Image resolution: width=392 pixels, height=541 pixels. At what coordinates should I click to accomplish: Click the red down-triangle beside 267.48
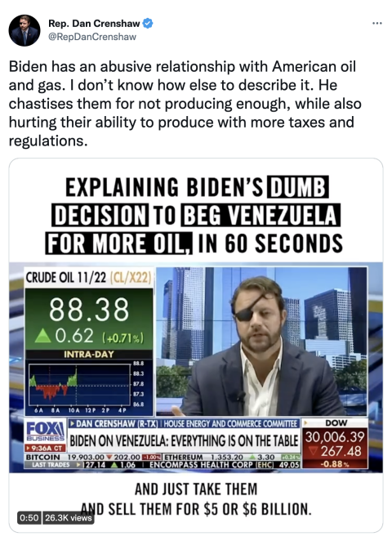pos(313,451)
